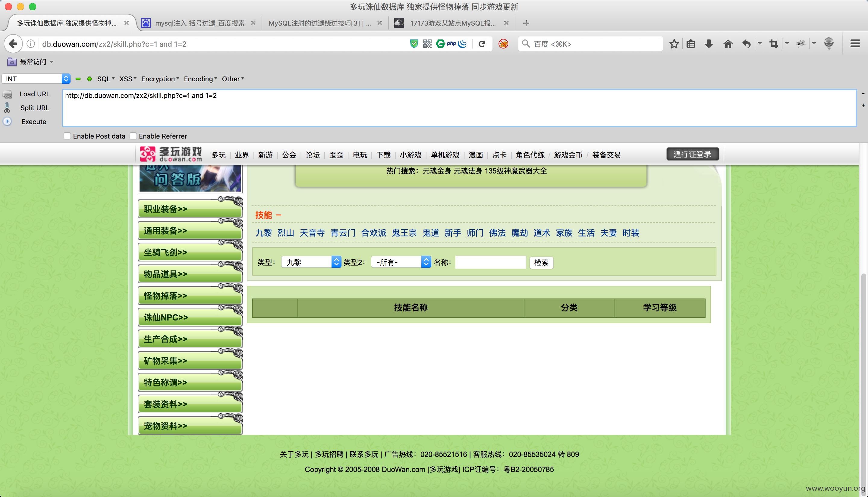Open the 天音寺 skill link

click(312, 233)
